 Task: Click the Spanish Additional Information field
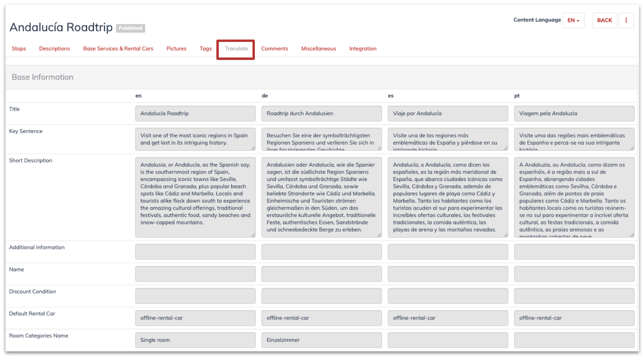tap(448, 252)
